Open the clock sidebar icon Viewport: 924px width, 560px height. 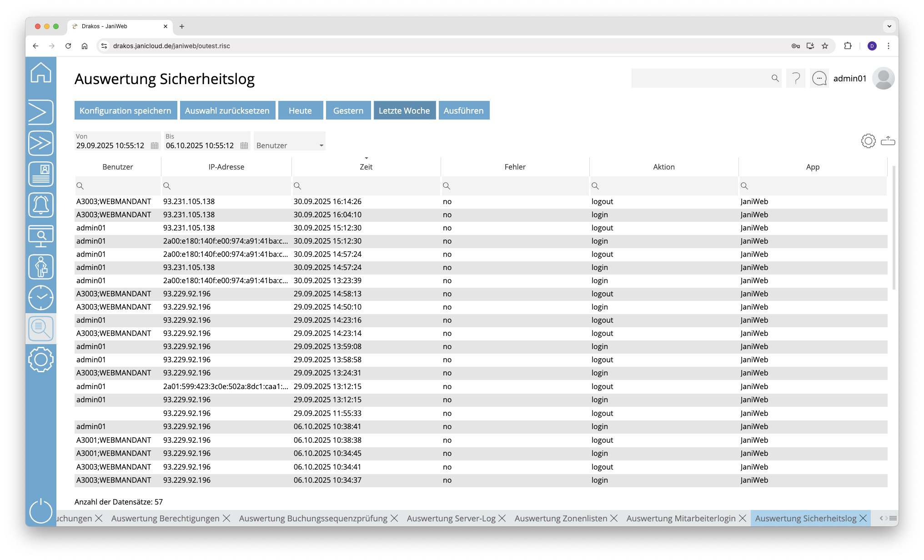[x=41, y=298]
